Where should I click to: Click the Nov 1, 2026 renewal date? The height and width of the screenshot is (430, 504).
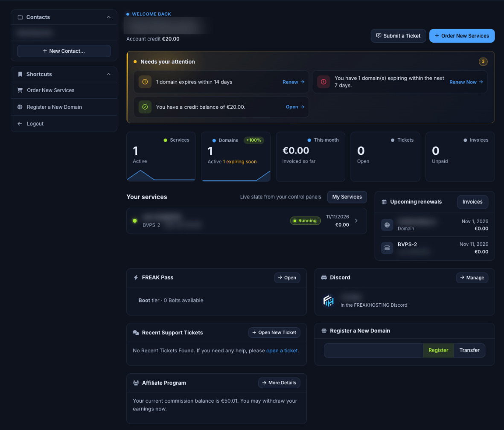tap(475, 221)
